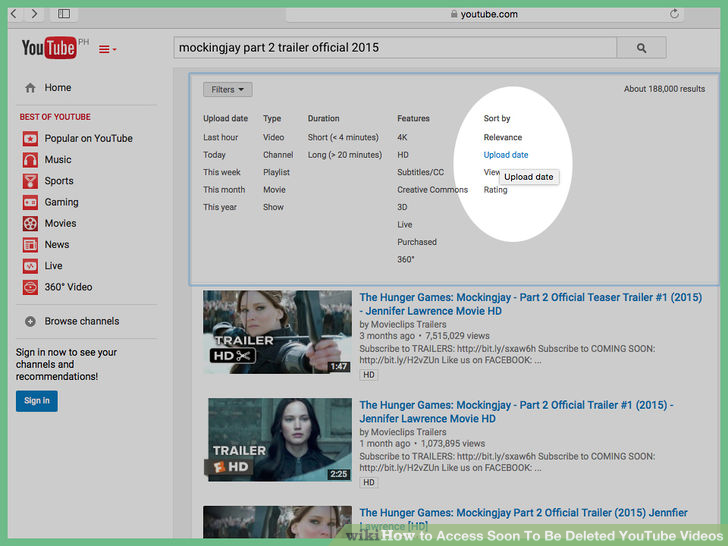This screenshot has height=546, width=728.
Task: Choose Short (< 4 minutes) duration
Action: pos(343,137)
